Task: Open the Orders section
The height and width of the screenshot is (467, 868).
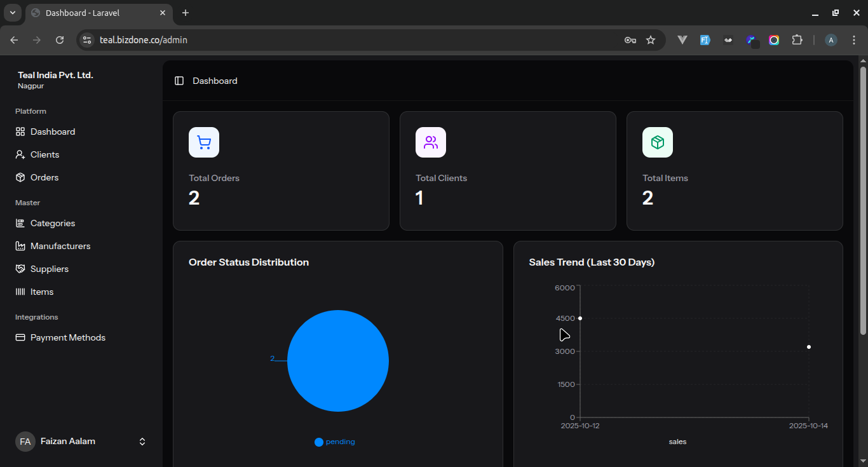Action: (x=44, y=177)
